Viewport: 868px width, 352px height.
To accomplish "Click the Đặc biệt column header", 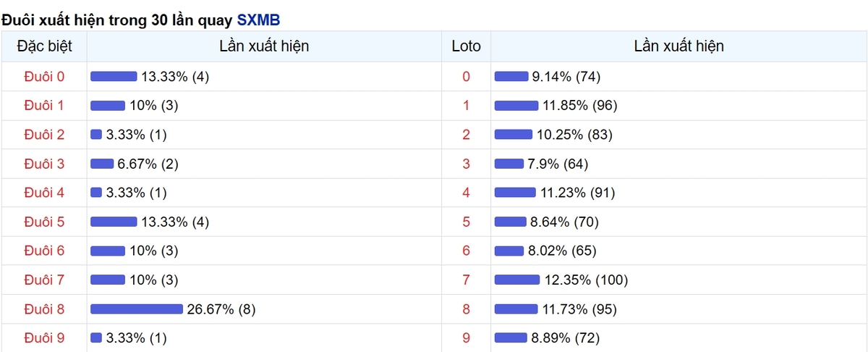I will tap(44, 46).
